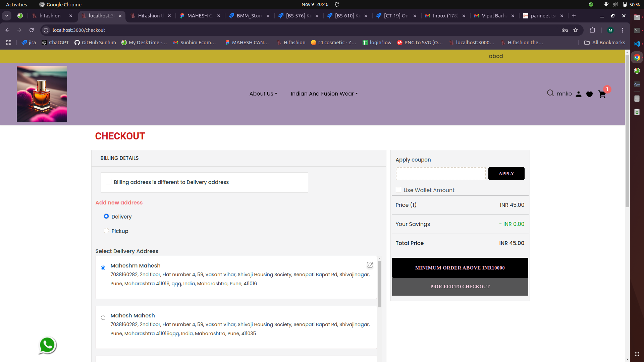Image resolution: width=644 pixels, height=362 pixels.
Task: Open Trash from the dock
Action: pyautogui.click(x=637, y=112)
